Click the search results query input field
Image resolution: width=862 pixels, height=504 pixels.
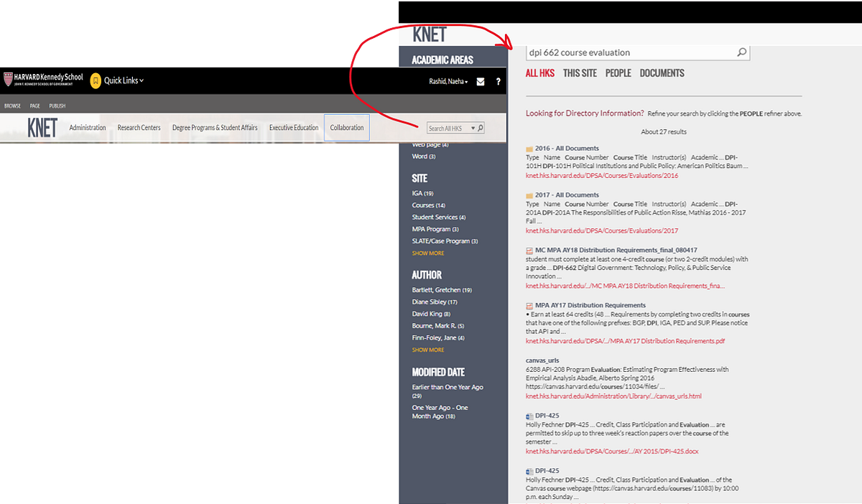pos(631,52)
